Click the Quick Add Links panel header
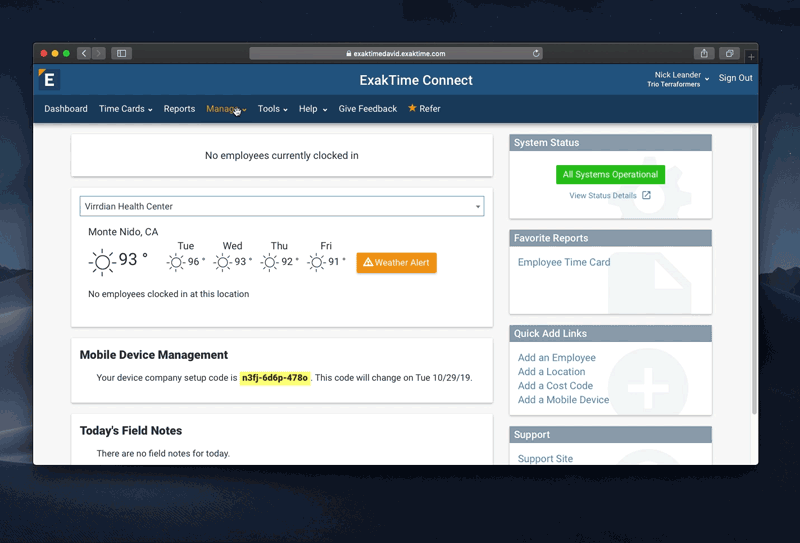This screenshot has width=800, height=543. pos(610,334)
